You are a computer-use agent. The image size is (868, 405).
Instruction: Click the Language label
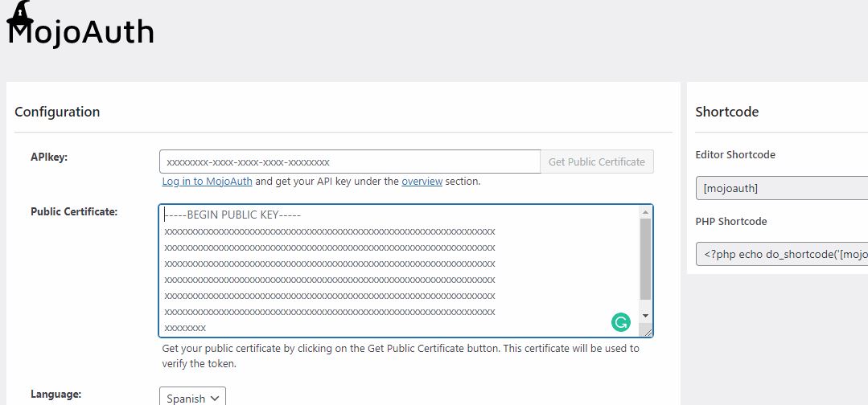click(x=56, y=394)
